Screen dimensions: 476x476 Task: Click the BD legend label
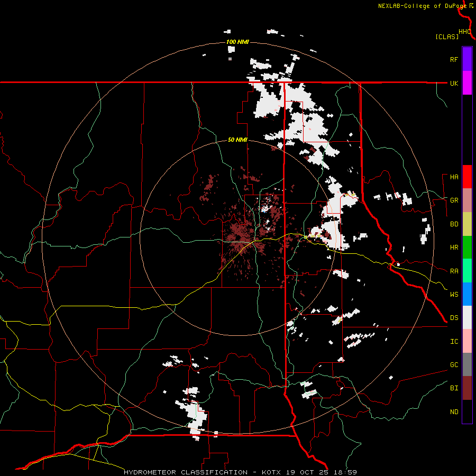pos(454,224)
